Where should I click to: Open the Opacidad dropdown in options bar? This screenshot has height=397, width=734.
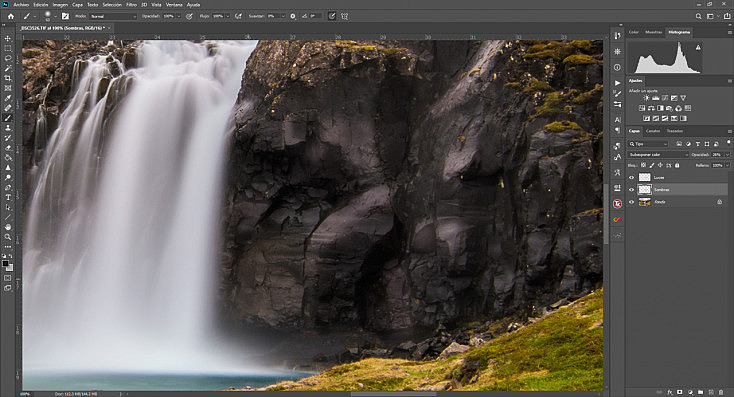click(x=179, y=16)
